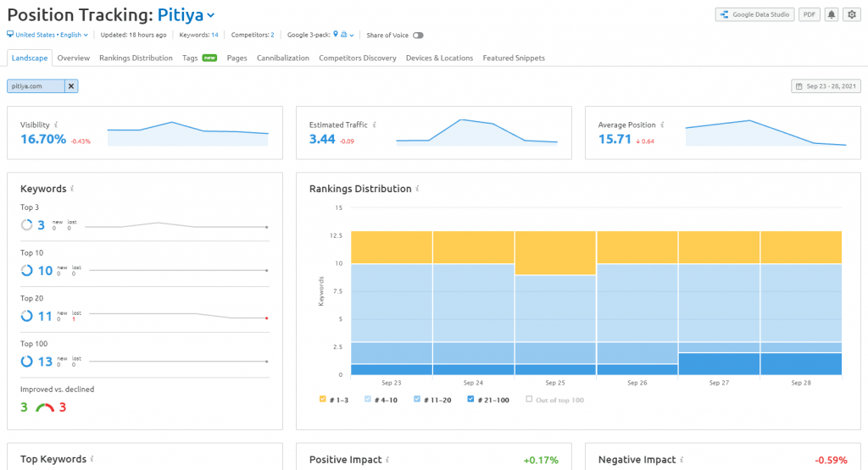Image resolution: width=868 pixels, height=470 pixels.
Task: Click the Top 20 keyword count 11
Action: pyautogui.click(x=45, y=316)
